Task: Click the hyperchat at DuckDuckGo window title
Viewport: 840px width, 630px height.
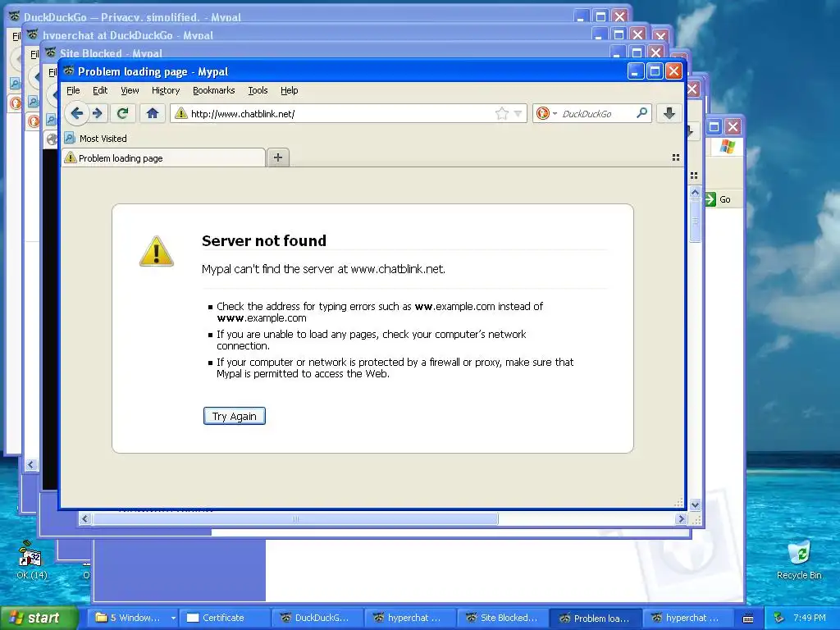Action: coord(127,35)
